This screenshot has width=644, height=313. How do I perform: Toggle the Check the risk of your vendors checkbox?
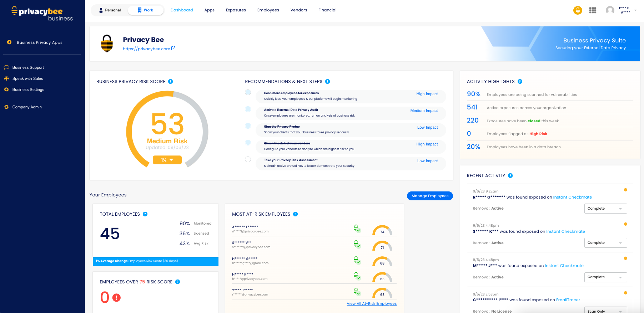coord(248,143)
